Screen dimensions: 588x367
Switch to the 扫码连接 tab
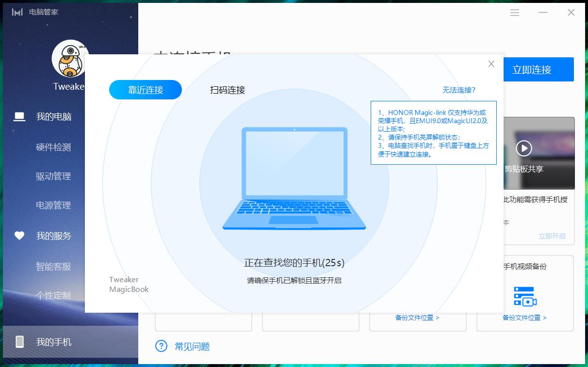click(x=227, y=90)
